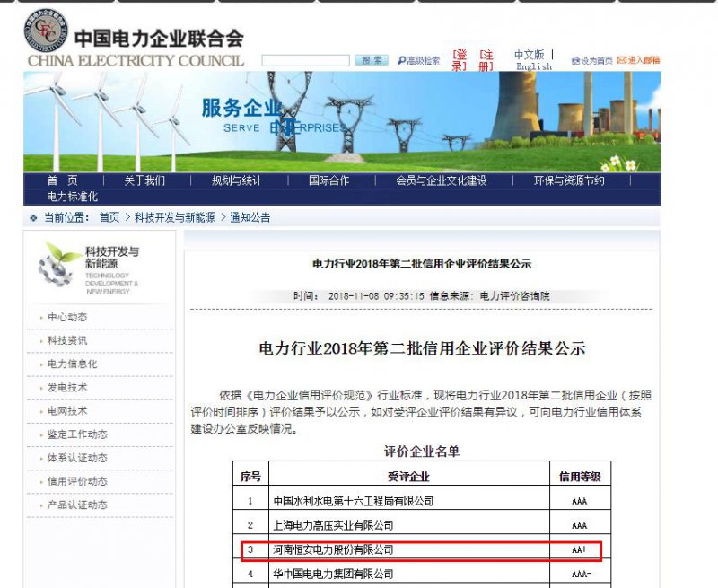718x588 pixels.
Task: Click the 搜索 search button
Action: pos(372,60)
